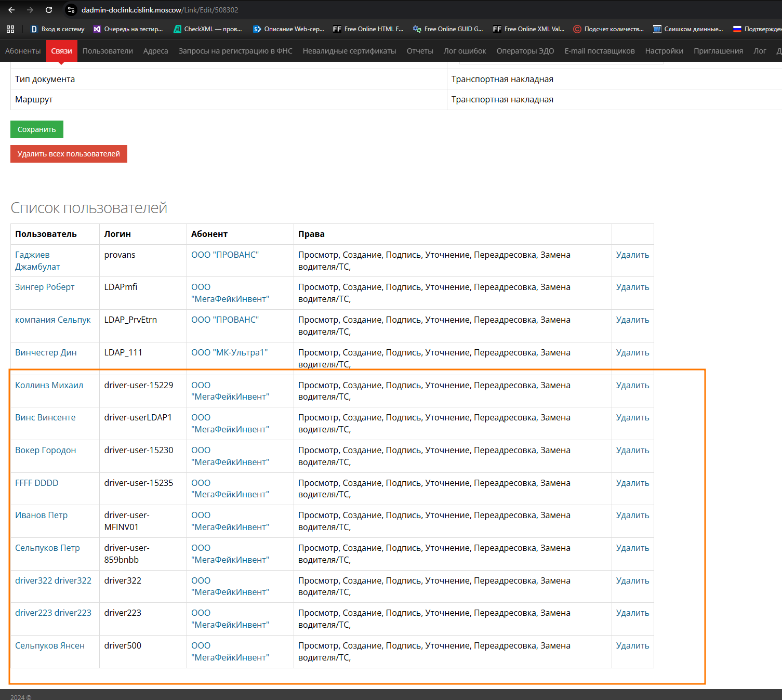The image size is (782, 700).
Task: Open user link 'Гаджиев Джамбулат'
Action: coord(37,261)
